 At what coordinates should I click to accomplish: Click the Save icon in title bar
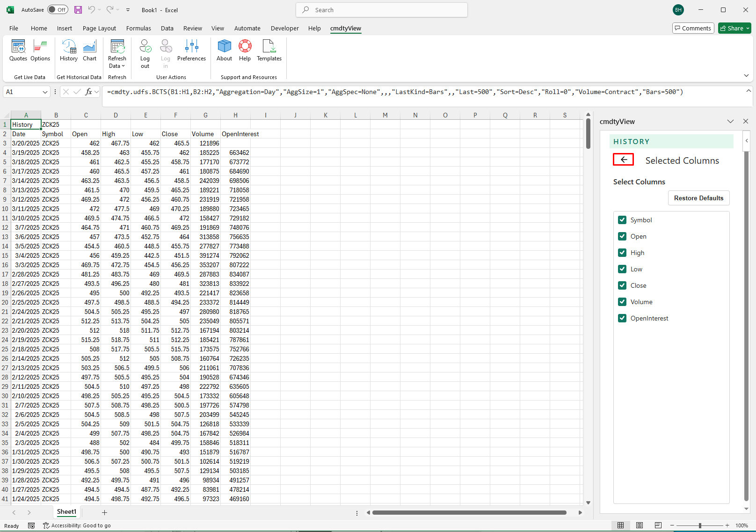tap(78, 10)
